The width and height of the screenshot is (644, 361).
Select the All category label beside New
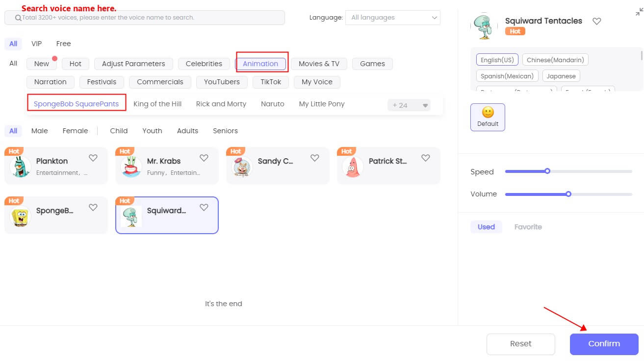pyautogui.click(x=13, y=64)
